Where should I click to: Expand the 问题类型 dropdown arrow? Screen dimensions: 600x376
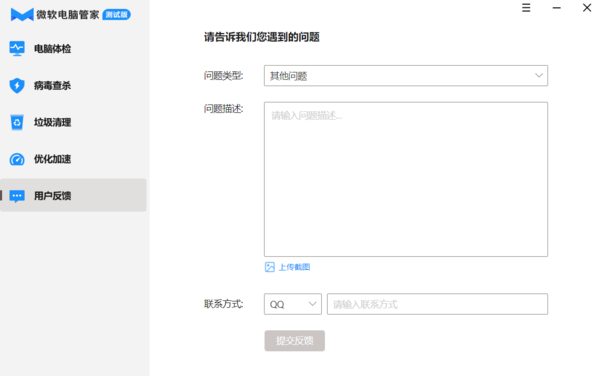pos(539,75)
